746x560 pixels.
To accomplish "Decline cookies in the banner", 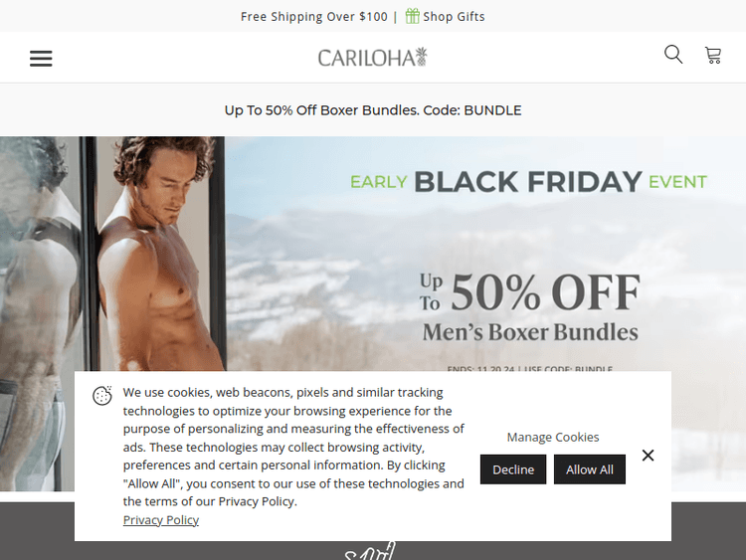I will (513, 469).
